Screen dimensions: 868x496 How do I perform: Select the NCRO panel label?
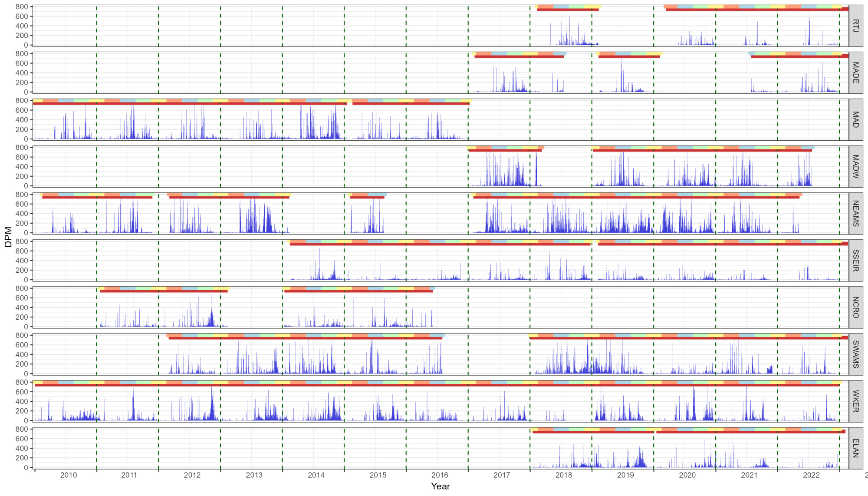click(855, 307)
